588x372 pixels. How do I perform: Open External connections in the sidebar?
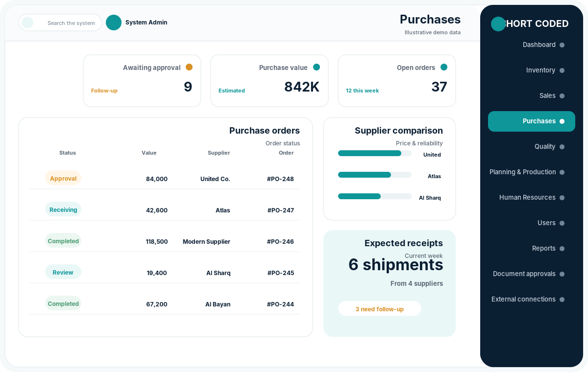coord(532,299)
